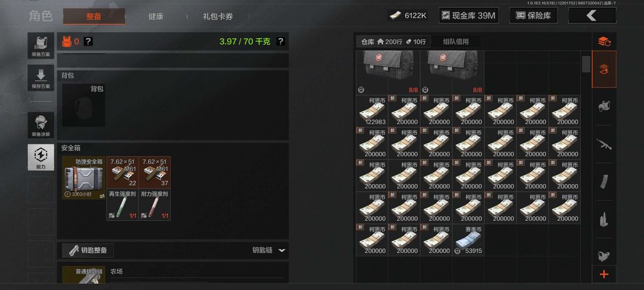
Task: Open the 现金库 39M button
Action: 469,16
